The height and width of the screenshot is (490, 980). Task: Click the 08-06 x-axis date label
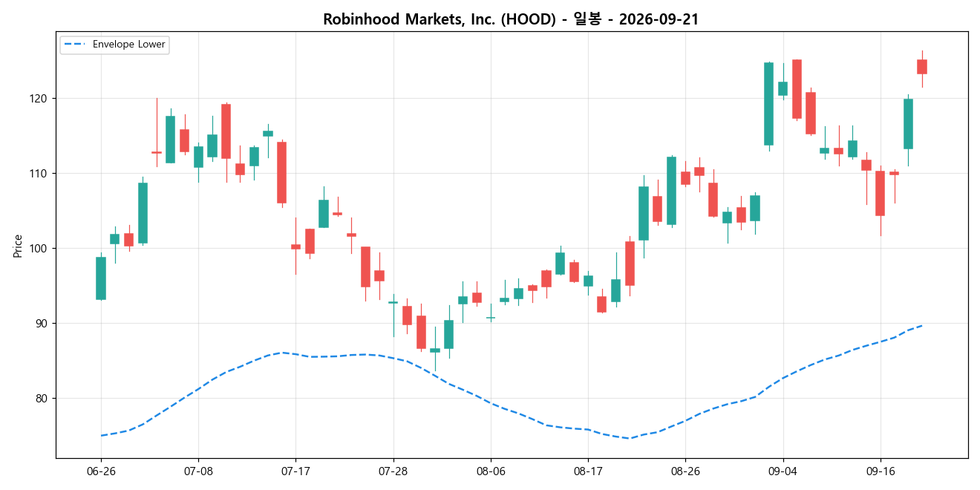coord(491,471)
